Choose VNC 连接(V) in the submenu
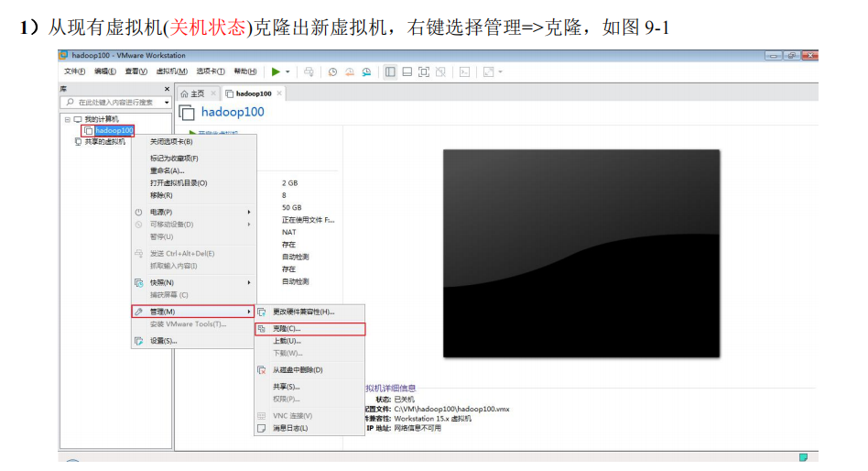868x471 pixels. (x=309, y=416)
